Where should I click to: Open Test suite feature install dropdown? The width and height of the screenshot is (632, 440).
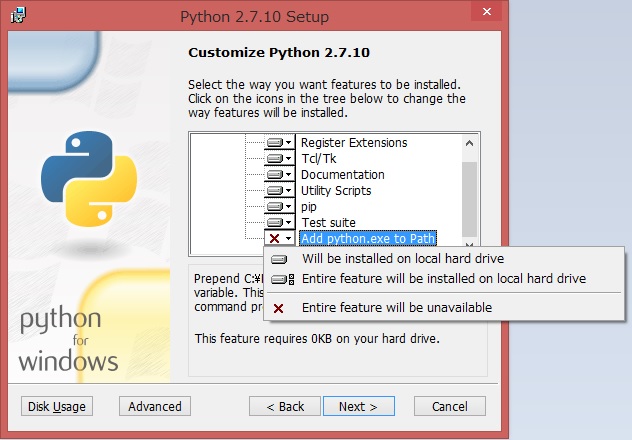(280, 222)
